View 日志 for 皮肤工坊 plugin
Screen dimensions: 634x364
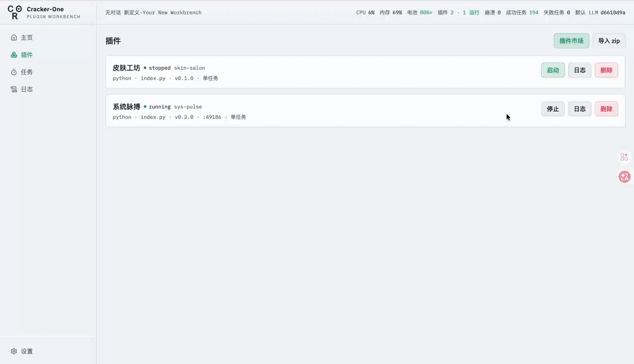point(580,70)
